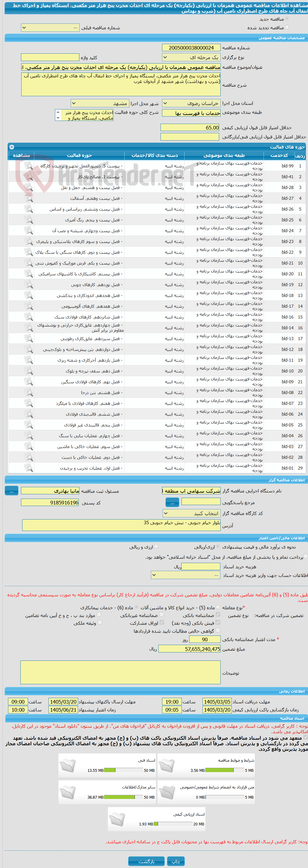
Task: Open view icon for row bld-14
Action: coord(29,327)
